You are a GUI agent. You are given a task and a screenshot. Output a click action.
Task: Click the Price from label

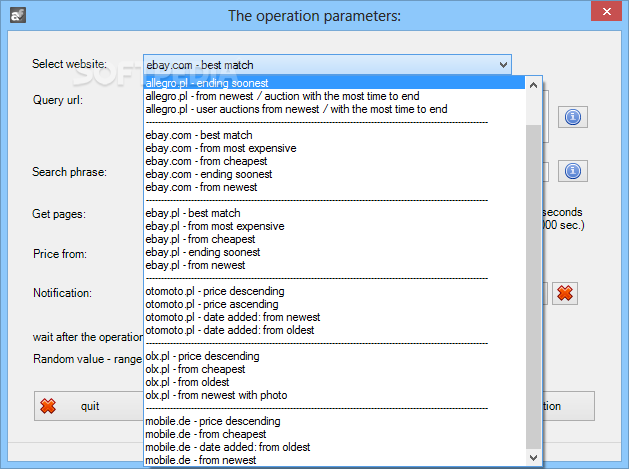(60, 254)
